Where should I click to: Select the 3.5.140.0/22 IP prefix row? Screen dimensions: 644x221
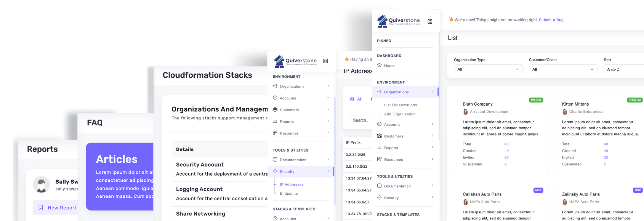357,167
